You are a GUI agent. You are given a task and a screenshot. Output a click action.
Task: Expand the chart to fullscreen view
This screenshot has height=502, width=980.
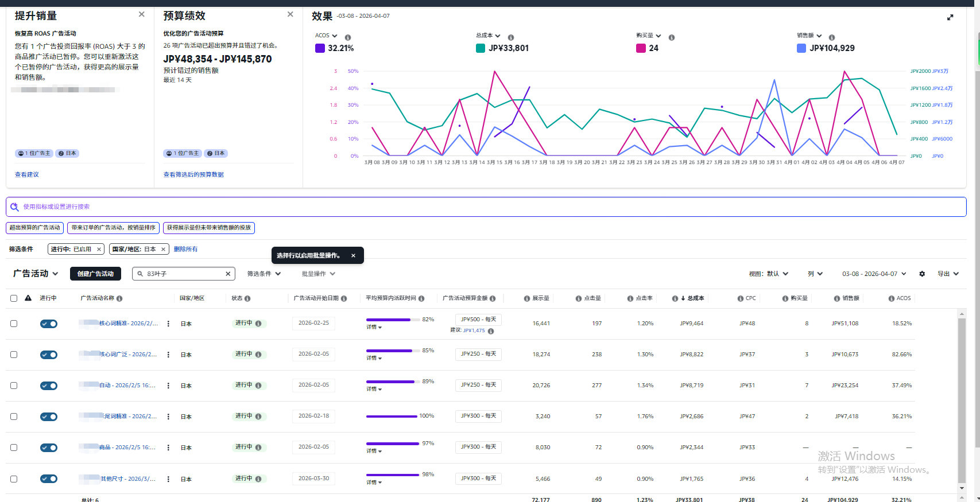click(950, 17)
